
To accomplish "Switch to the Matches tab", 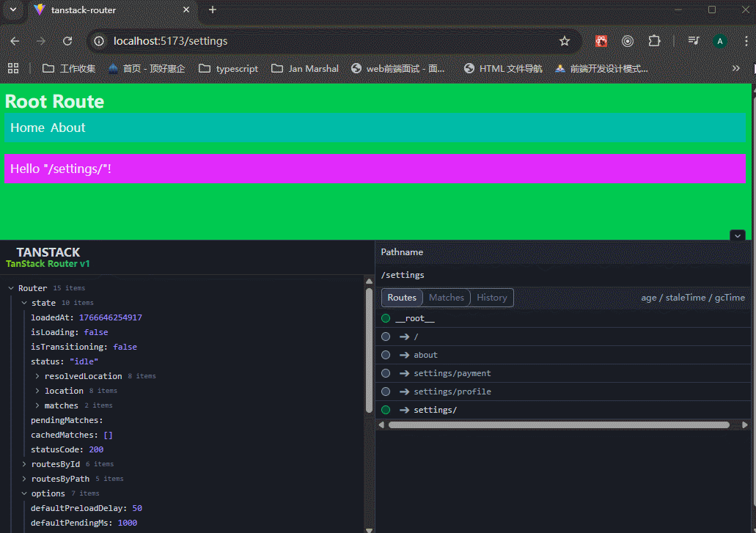I will coord(446,298).
